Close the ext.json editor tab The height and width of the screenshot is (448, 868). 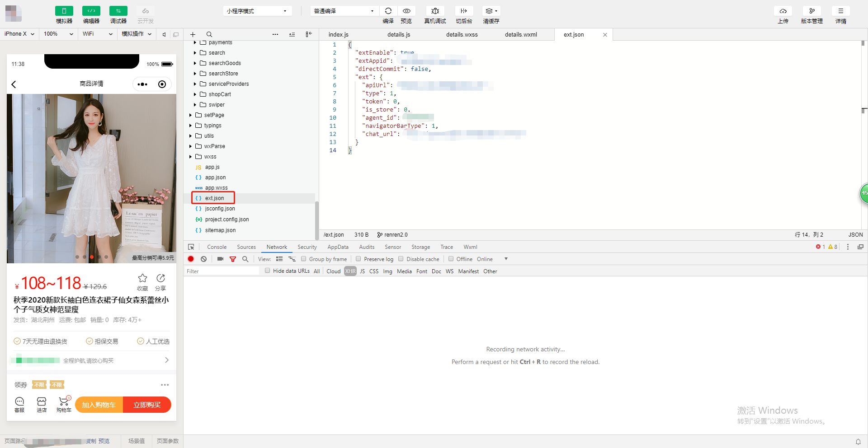[605, 35]
